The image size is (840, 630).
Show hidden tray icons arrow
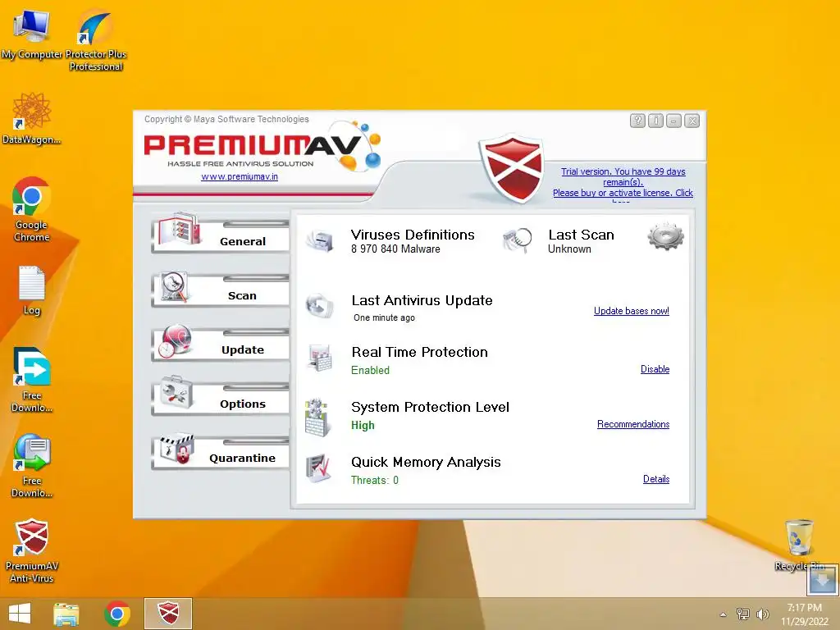coord(724,614)
